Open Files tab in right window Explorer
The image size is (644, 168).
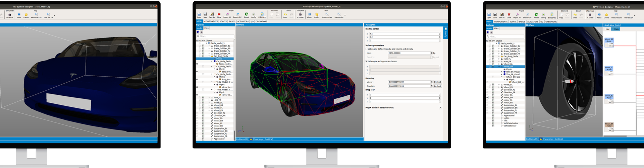pos(496,28)
